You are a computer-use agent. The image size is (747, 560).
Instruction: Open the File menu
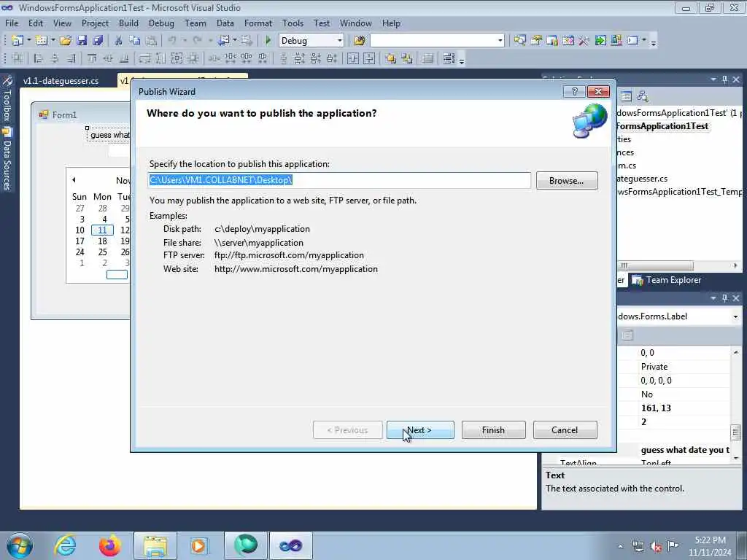pos(12,23)
